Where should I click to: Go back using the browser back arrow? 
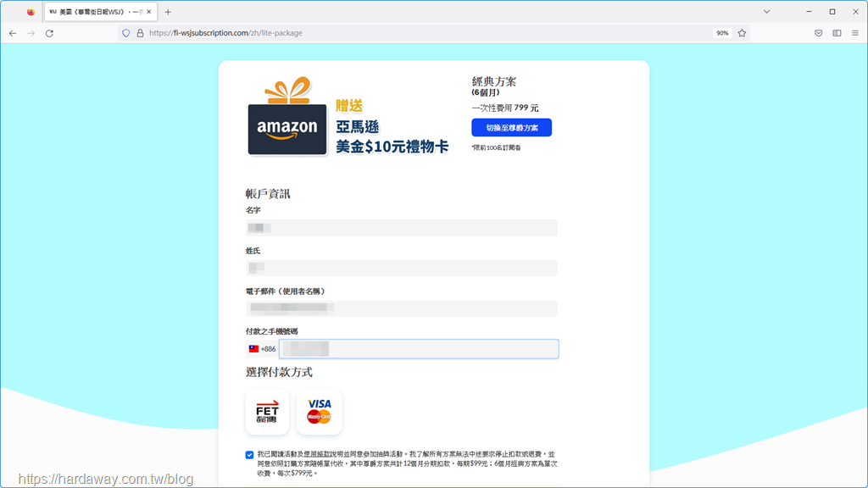click(x=13, y=33)
